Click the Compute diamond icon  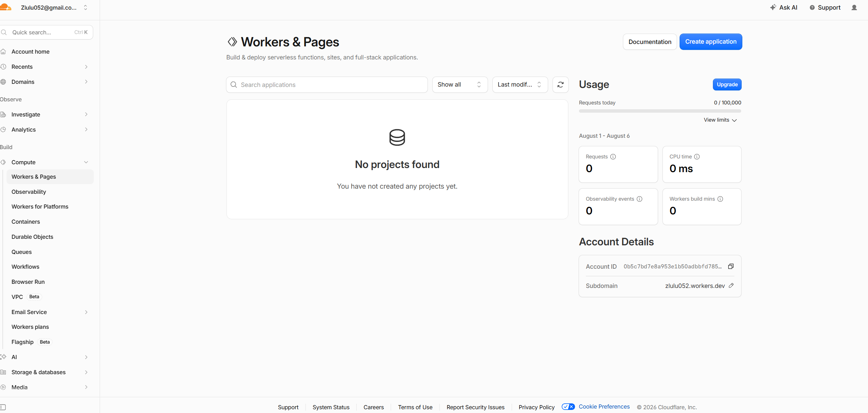tap(3, 162)
